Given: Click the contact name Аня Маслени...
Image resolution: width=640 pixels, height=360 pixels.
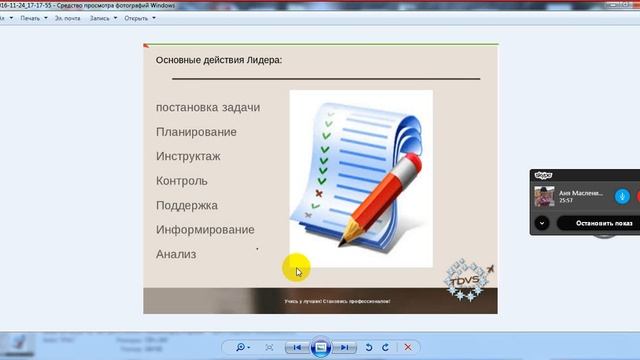Looking at the screenshot, I should coord(581,193).
